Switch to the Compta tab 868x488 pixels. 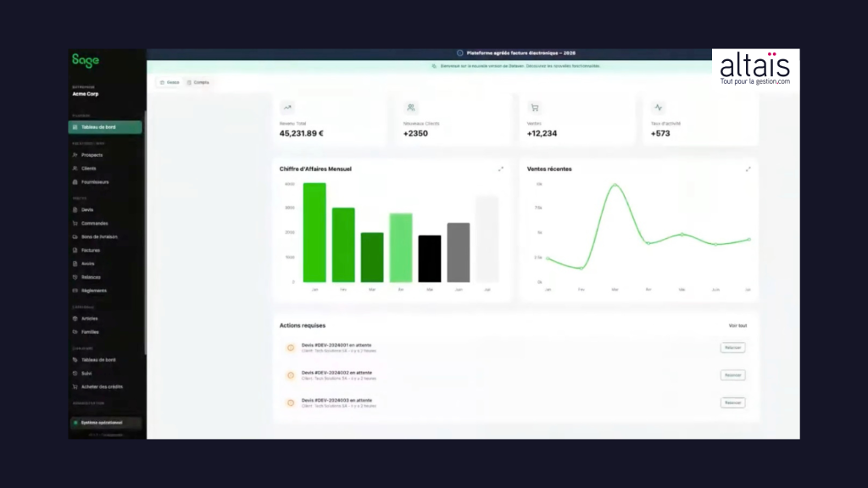click(x=198, y=82)
